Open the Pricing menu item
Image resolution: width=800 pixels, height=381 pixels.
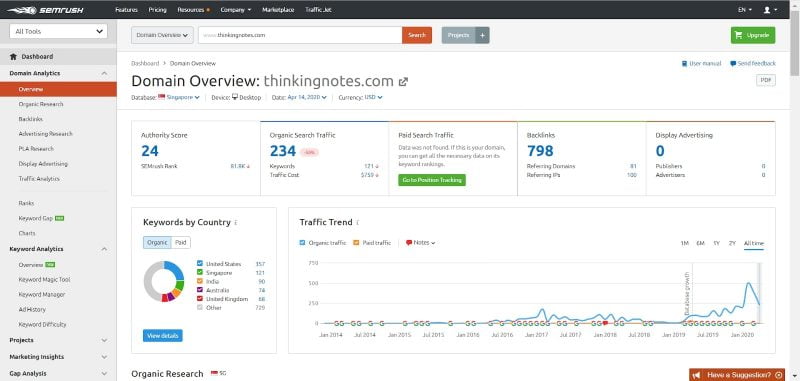tap(158, 10)
